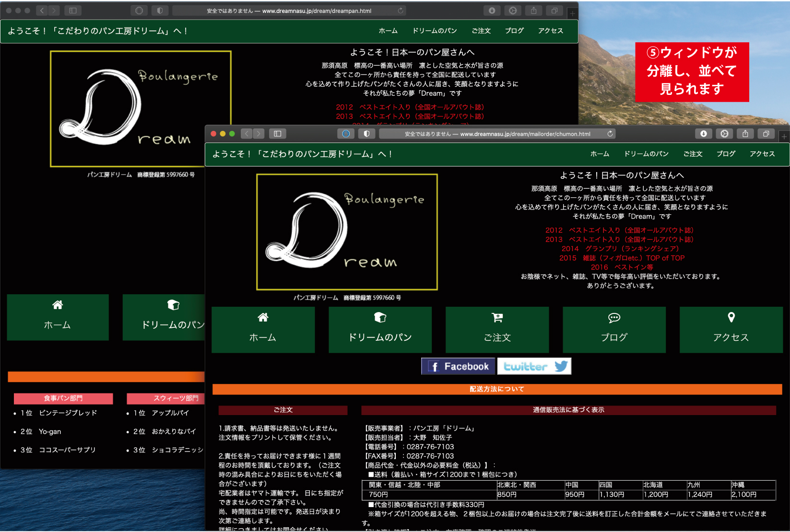Click the circle extension icon in the front window

coord(346,134)
